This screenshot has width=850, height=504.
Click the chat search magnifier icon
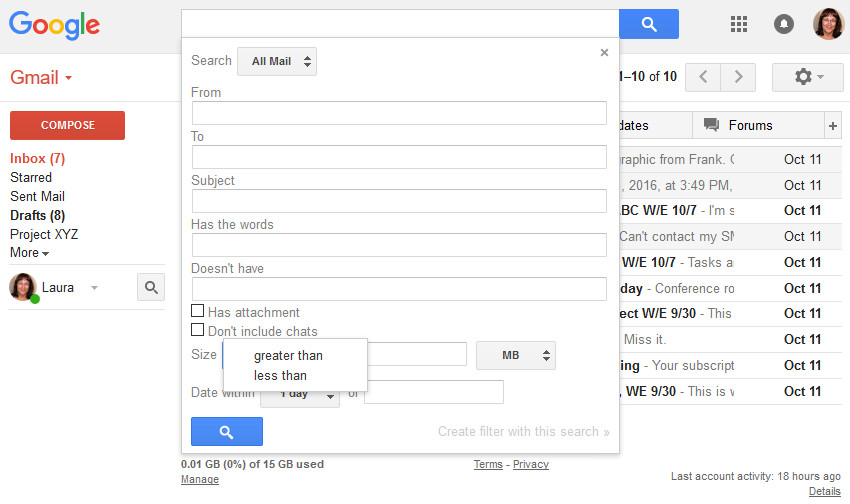click(151, 287)
